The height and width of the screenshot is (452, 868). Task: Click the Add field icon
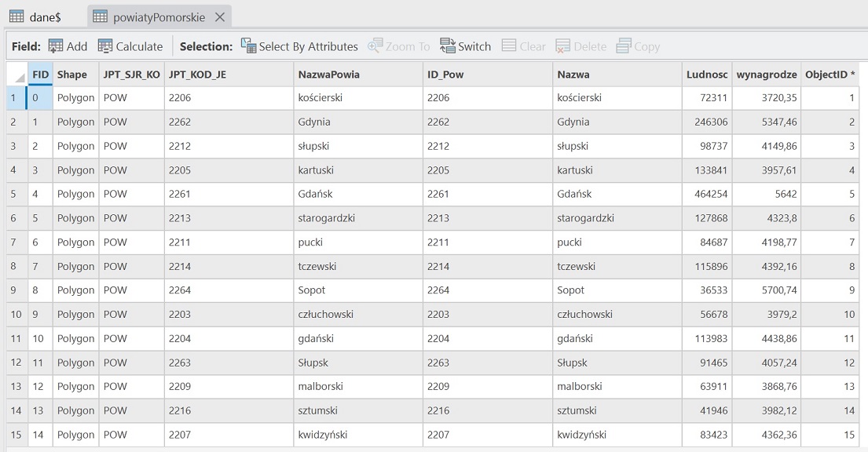click(x=56, y=46)
